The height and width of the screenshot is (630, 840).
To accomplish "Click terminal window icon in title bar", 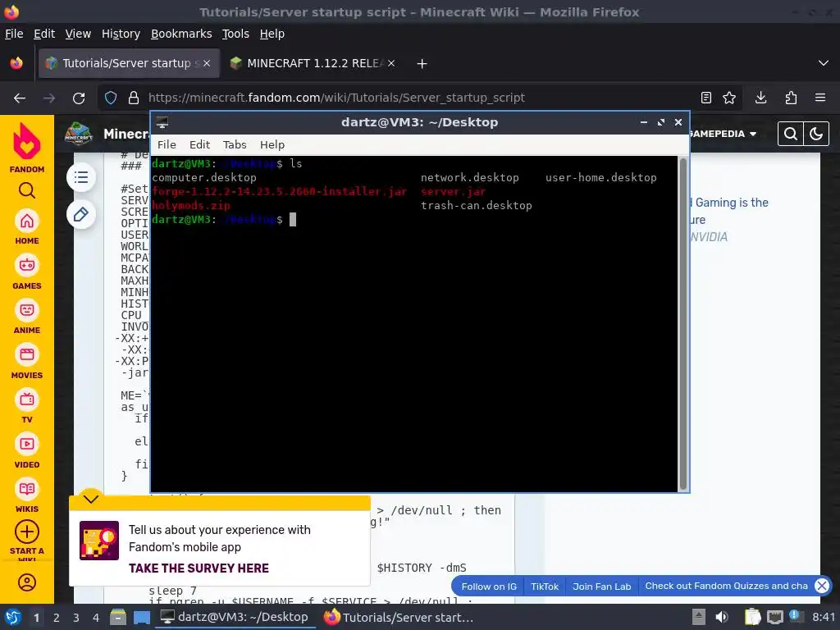I will click(x=162, y=123).
